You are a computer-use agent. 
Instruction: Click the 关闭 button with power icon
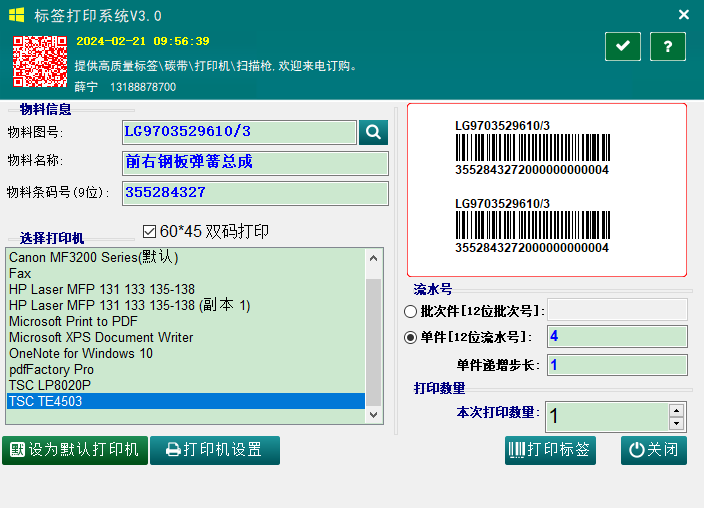point(654,450)
